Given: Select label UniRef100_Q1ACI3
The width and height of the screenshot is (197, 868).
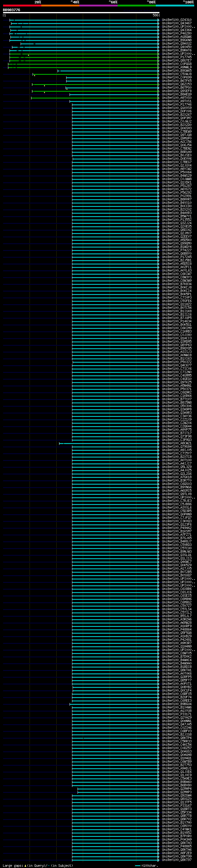Looking at the screenshot, I should pos(176,338).
